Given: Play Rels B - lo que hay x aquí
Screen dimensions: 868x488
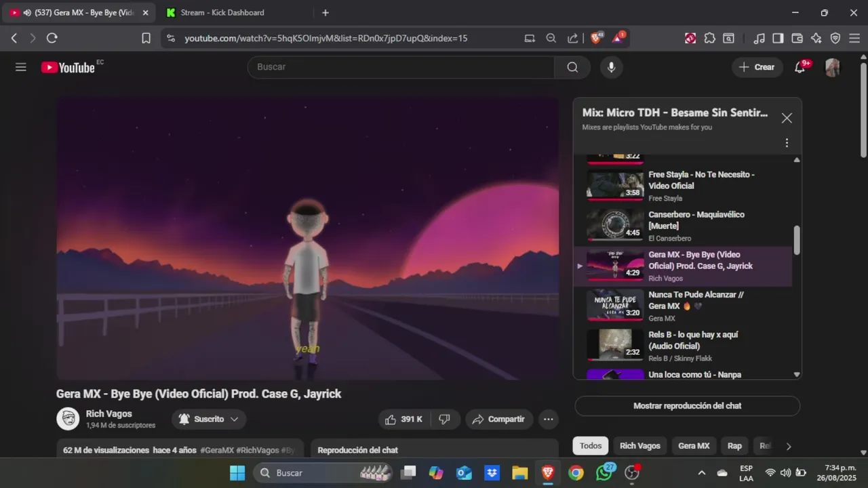Looking at the screenshot, I should [683, 346].
